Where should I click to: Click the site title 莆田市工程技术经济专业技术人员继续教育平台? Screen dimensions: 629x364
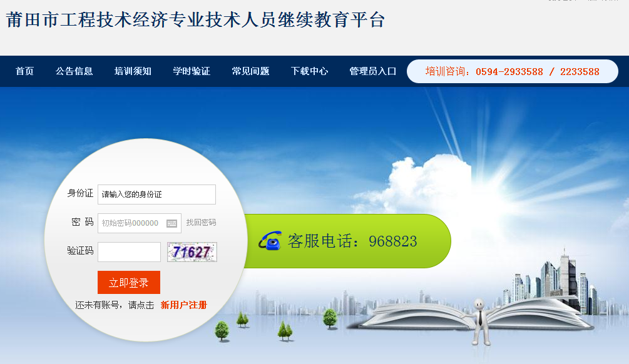[x=195, y=19]
